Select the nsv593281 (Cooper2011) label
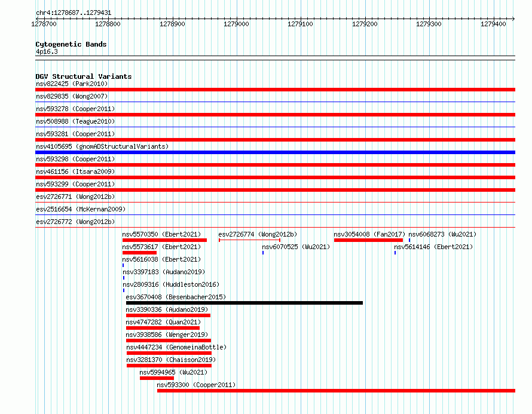This screenshot has height=414, width=532. 75,134
